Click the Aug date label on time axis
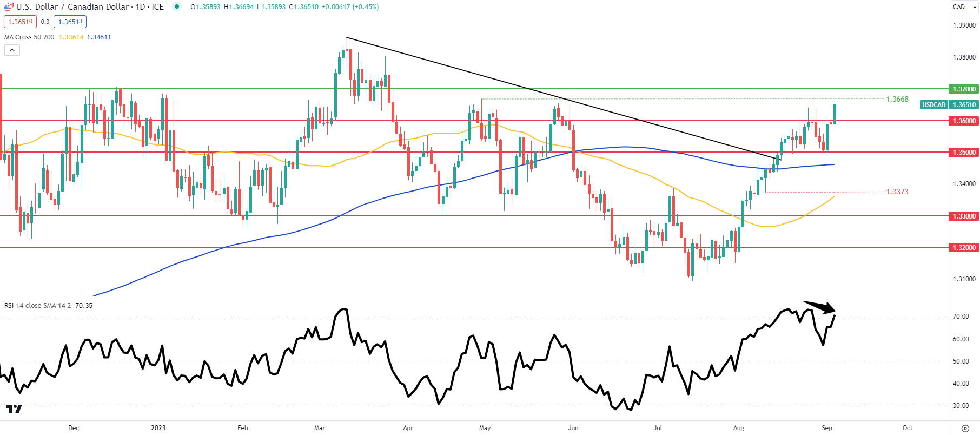 coord(738,428)
